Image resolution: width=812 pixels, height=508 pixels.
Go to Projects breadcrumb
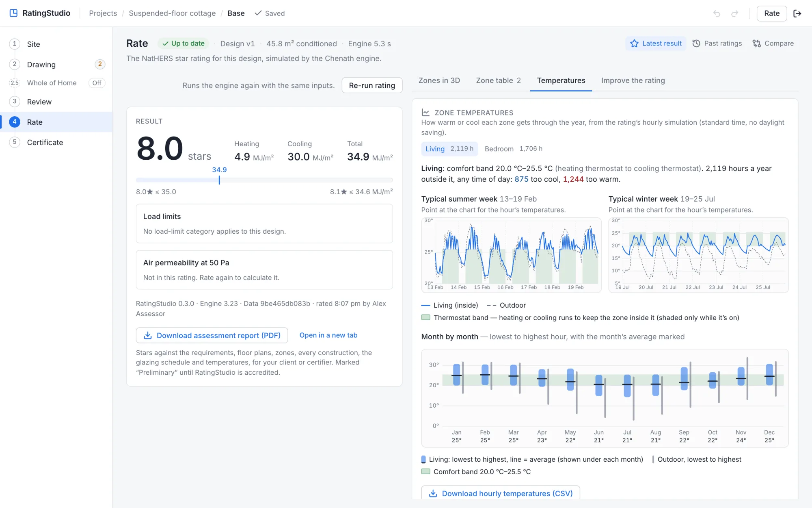(103, 13)
